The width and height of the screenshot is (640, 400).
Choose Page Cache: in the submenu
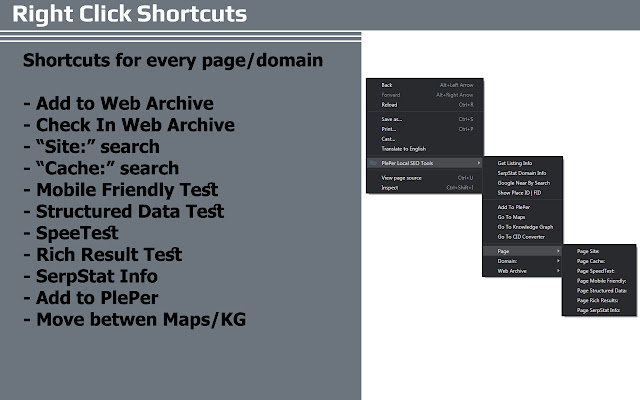[x=599, y=261]
